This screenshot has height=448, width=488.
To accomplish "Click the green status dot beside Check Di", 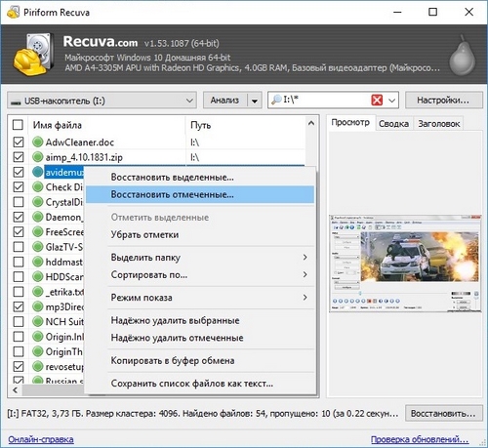I will coord(38,186).
